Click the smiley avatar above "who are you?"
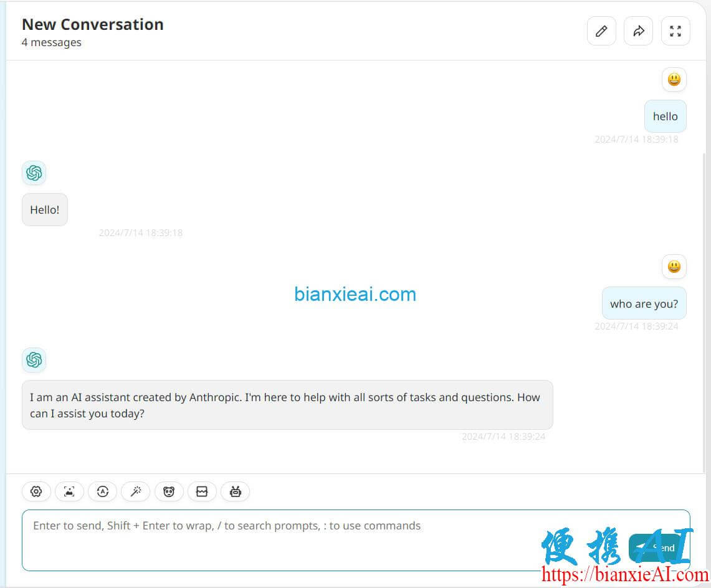The image size is (711, 588). [674, 267]
